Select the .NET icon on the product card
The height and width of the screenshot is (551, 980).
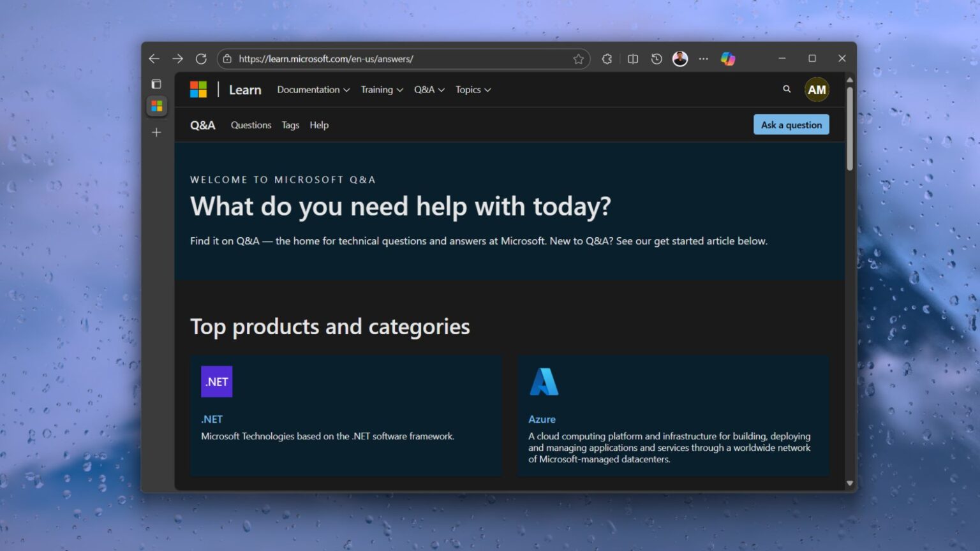[x=216, y=381]
